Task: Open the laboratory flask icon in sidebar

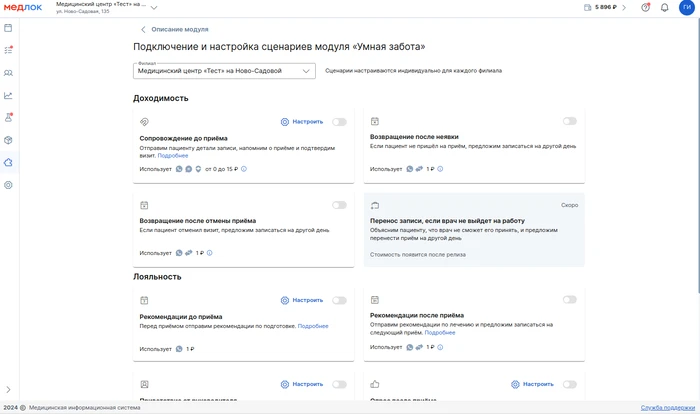Action: (8, 117)
